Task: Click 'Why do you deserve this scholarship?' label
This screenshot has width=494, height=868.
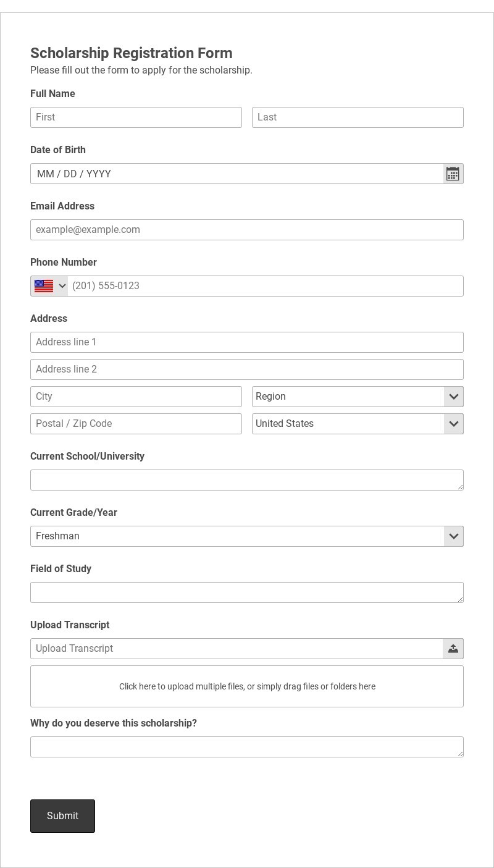Action: coord(114,723)
